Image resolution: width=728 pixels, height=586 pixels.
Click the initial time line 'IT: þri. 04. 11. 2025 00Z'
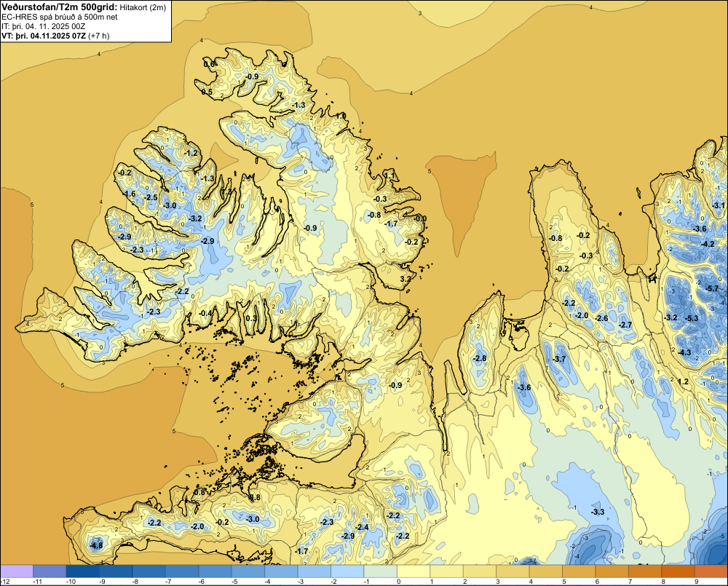coord(43,26)
